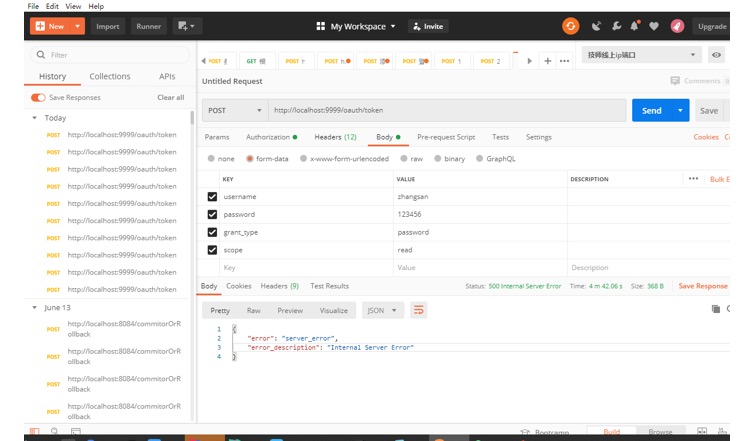Select the GraphQL body radio option

point(479,159)
